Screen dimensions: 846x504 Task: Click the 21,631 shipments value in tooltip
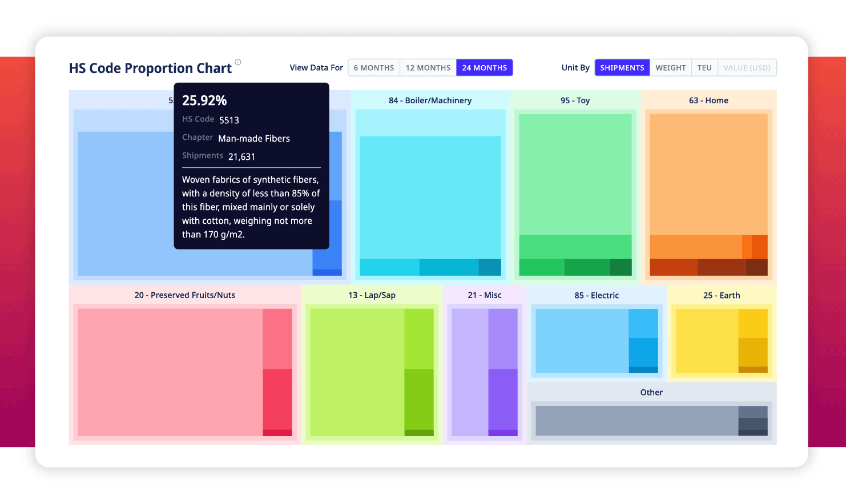[241, 156]
